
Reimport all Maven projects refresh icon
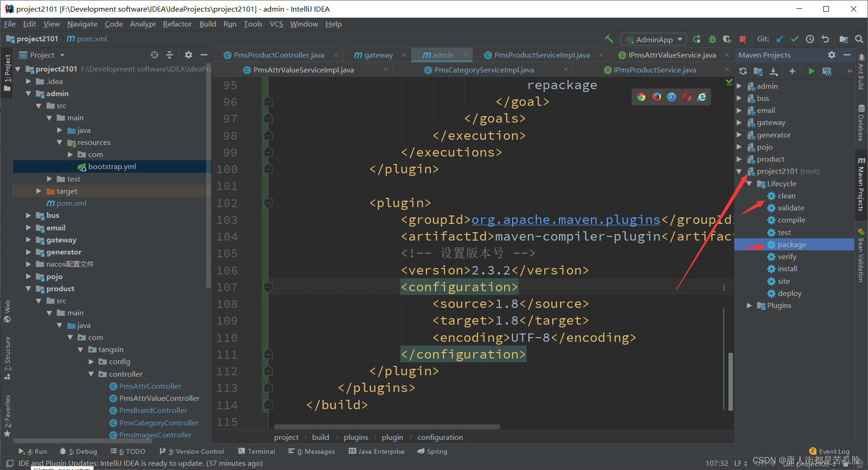[743, 71]
